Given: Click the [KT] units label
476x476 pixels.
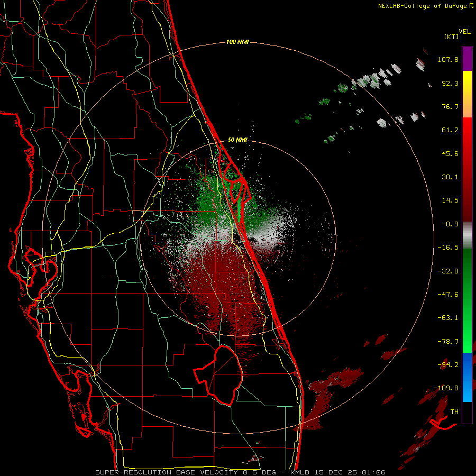Looking at the screenshot, I should (x=451, y=36).
